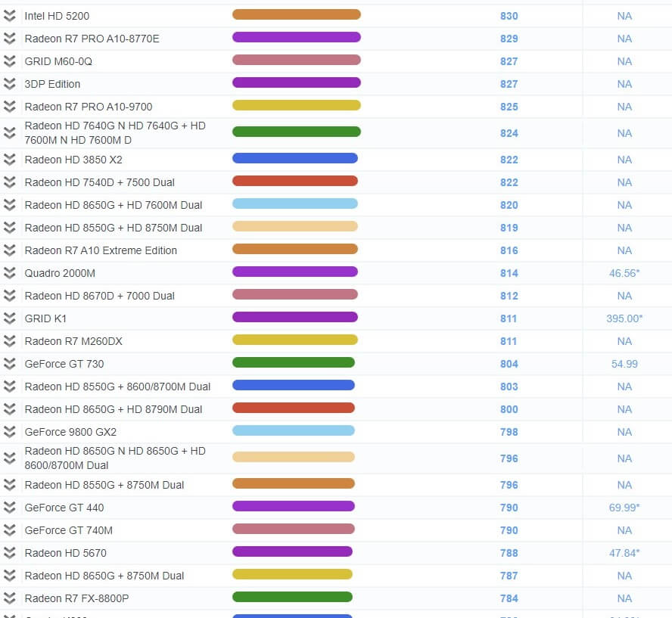Image resolution: width=672 pixels, height=618 pixels.
Task: Expand the Quadro 2000M row chevron
Action: click(9, 273)
